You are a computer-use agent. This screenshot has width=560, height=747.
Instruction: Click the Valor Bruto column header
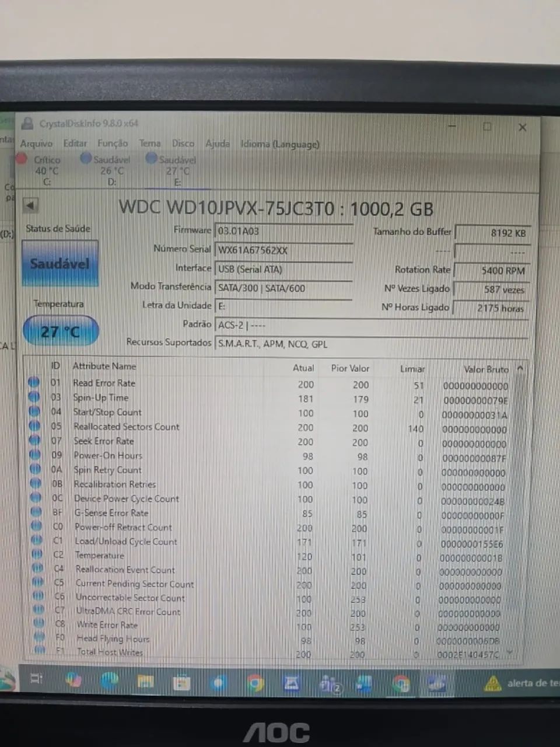pyautogui.click(x=486, y=369)
